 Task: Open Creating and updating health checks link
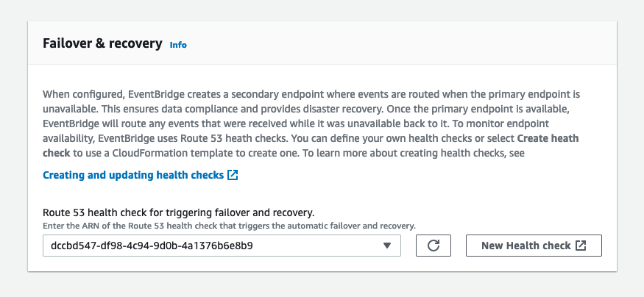point(133,175)
